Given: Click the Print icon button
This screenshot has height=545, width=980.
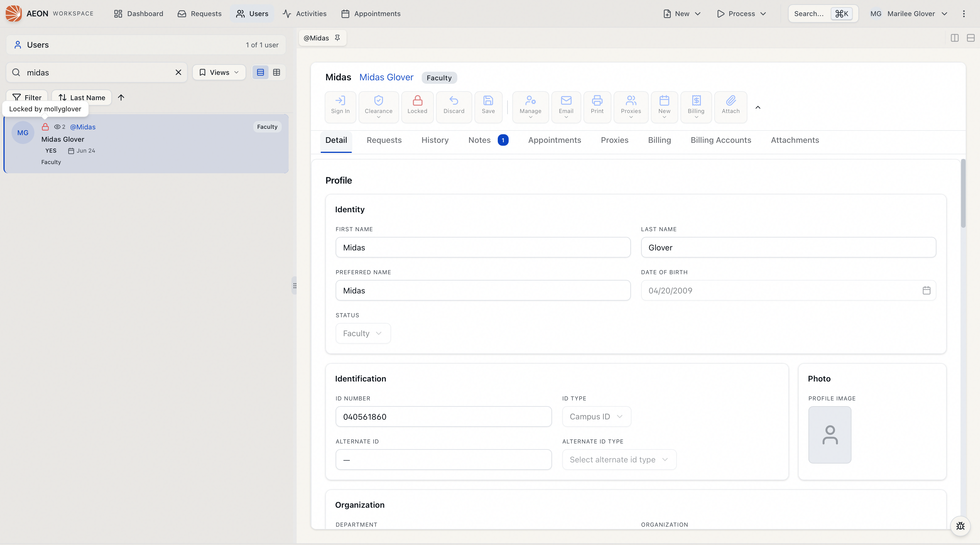Looking at the screenshot, I should pyautogui.click(x=597, y=107).
